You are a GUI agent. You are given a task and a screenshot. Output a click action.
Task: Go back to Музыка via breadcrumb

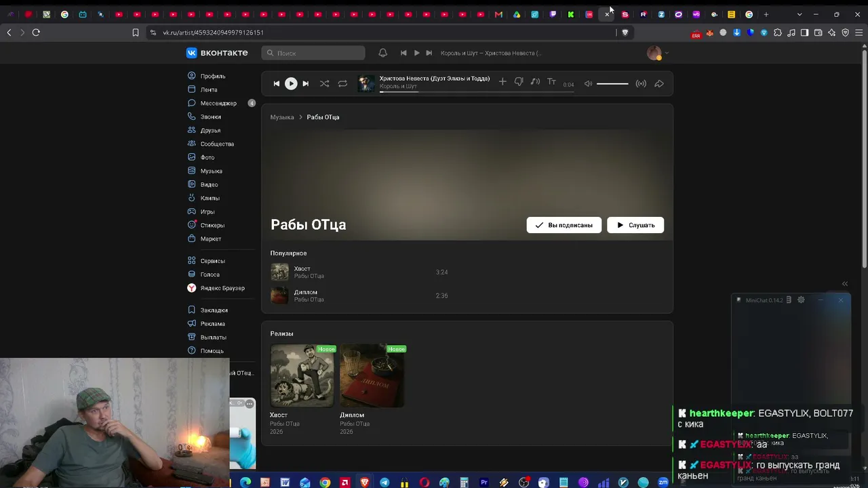pos(282,117)
